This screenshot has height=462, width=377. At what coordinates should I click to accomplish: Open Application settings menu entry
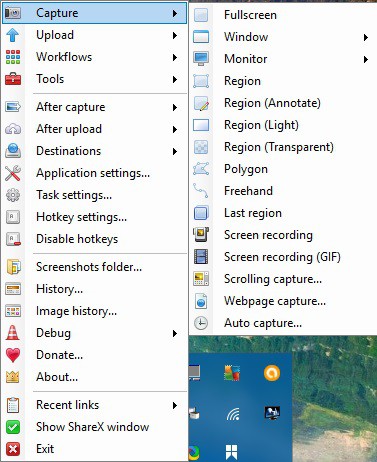click(95, 173)
